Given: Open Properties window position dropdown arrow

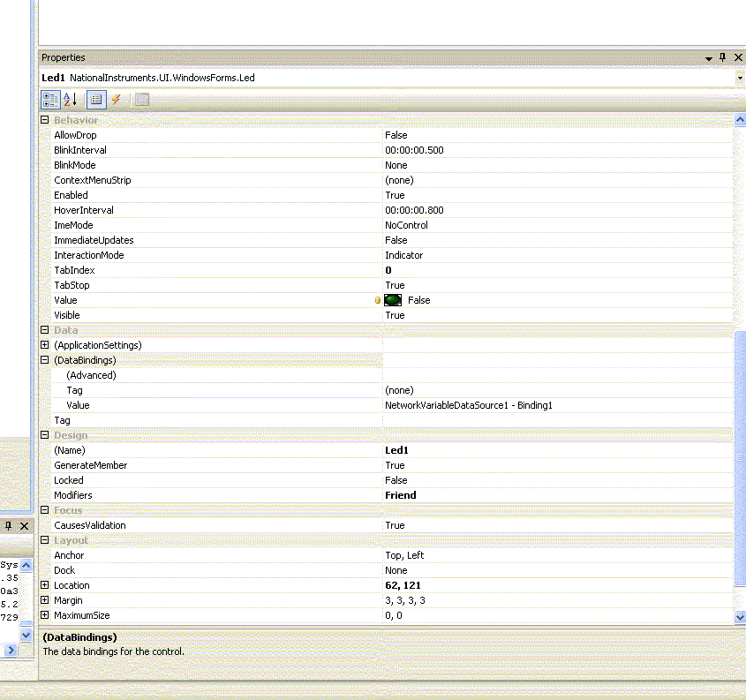Looking at the screenshot, I should 708,58.
